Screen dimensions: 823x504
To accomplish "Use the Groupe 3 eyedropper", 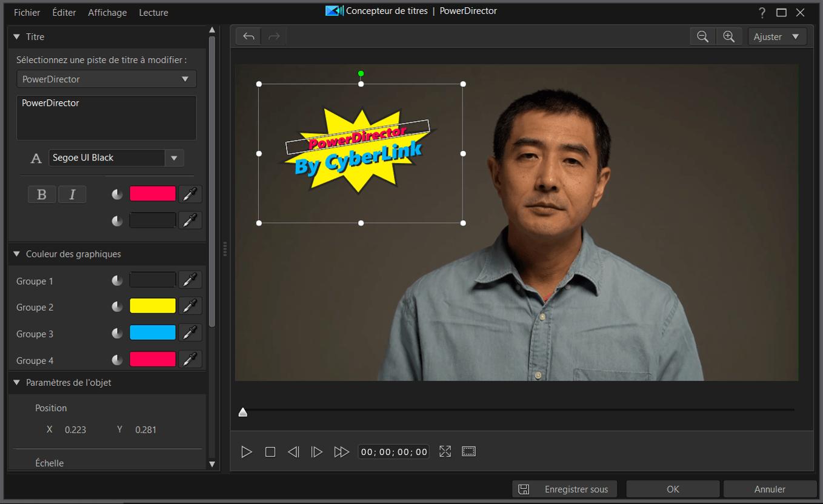I will [x=190, y=333].
